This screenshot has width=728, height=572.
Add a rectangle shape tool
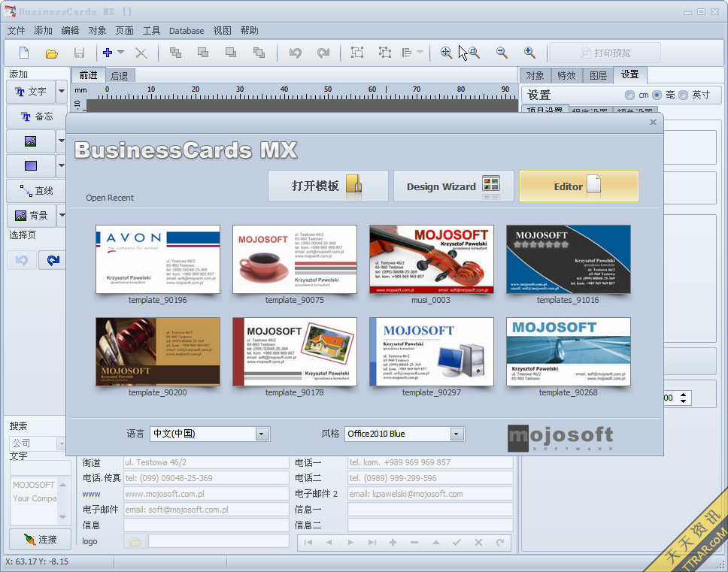(31, 165)
